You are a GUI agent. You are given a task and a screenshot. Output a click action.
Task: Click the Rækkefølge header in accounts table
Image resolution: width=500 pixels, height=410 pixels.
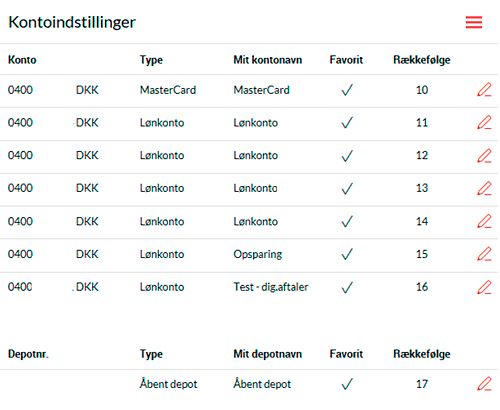coord(422,60)
